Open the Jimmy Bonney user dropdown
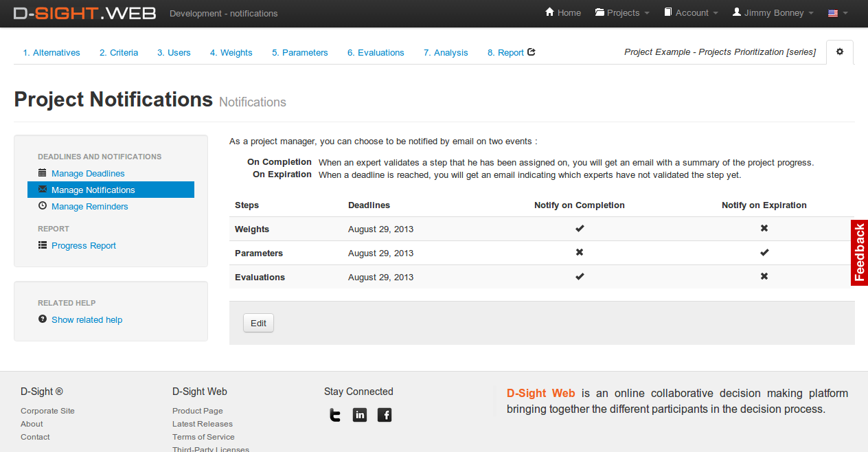The width and height of the screenshot is (868, 452). pos(773,13)
